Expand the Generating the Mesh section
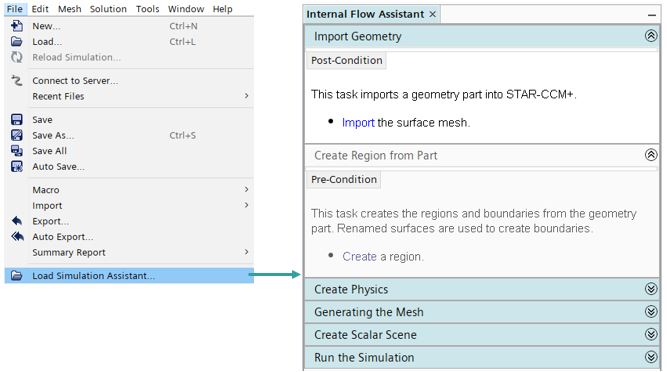Screen dimensions: 667x372 [651, 312]
